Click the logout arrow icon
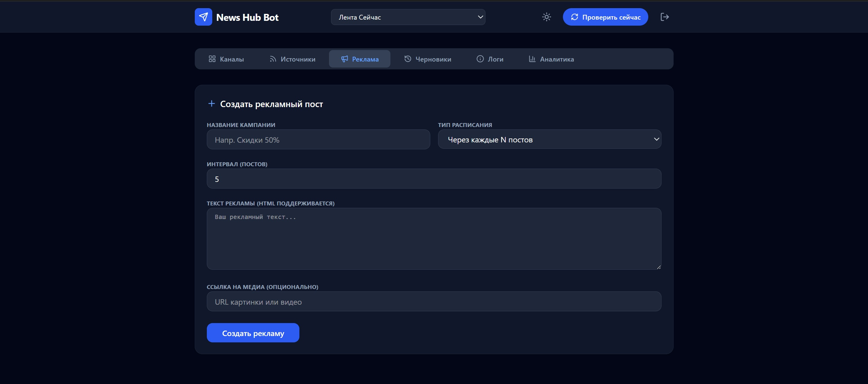 tap(664, 17)
